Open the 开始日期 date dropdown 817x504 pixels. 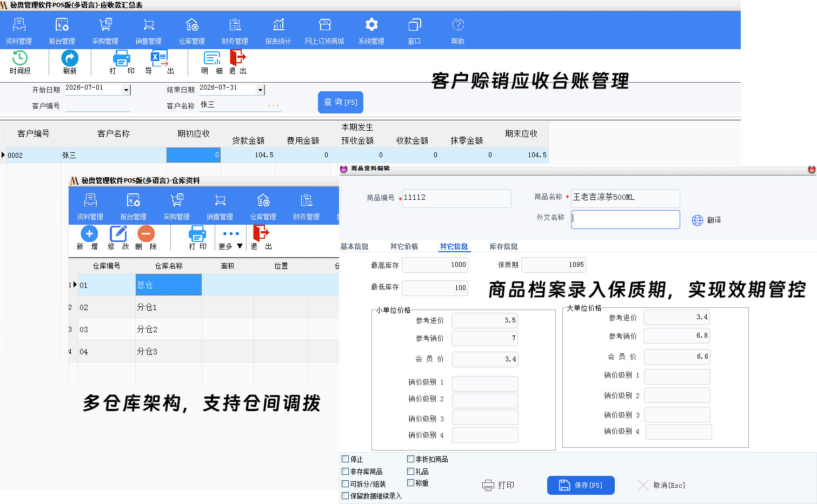pyautogui.click(x=126, y=90)
